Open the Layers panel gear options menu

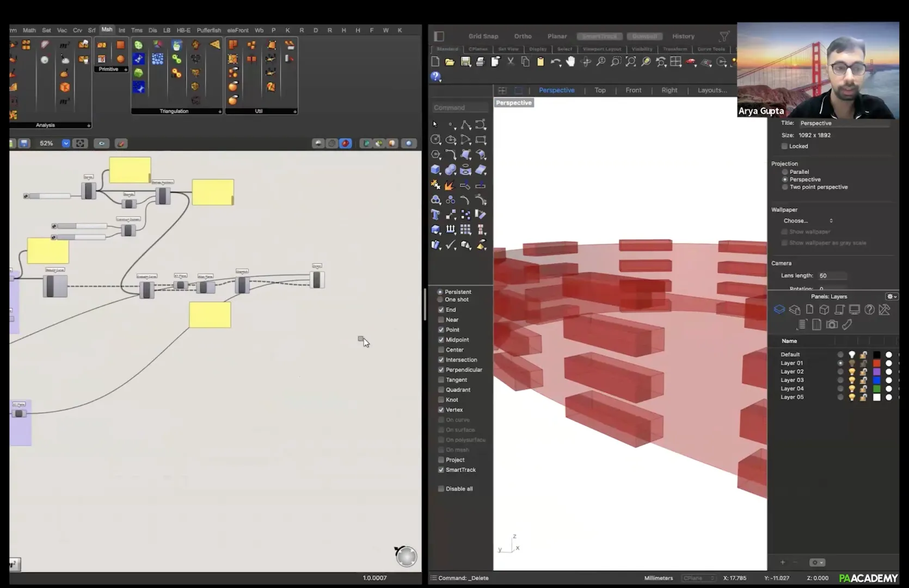(892, 296)
